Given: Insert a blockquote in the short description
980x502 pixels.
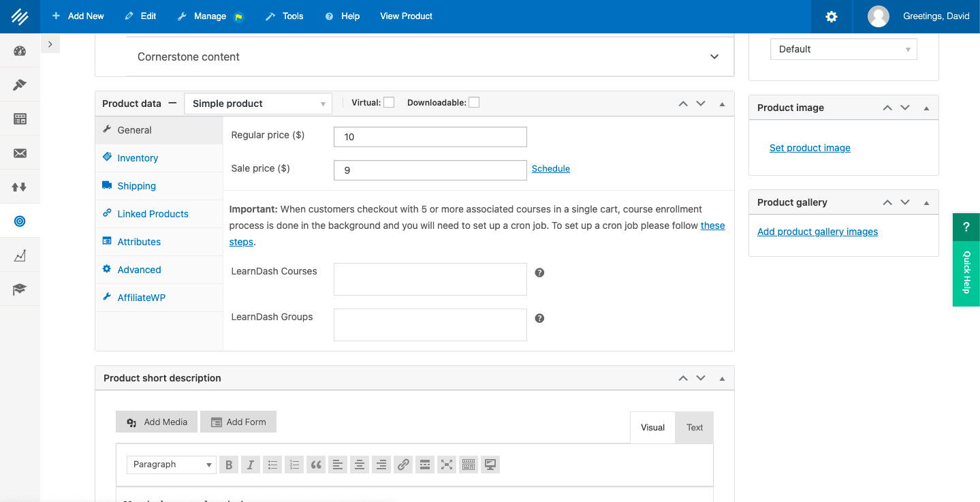Looking at the screenshot, I should 316,464.
